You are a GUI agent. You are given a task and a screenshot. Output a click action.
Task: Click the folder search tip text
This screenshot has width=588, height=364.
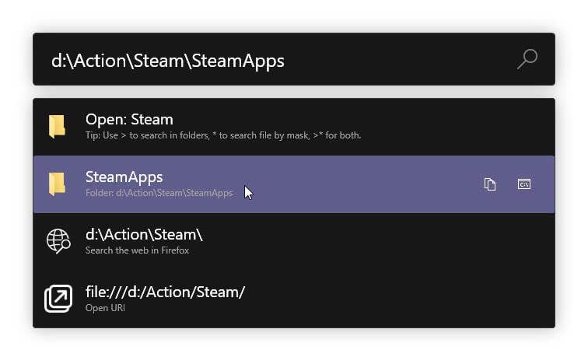(x=223, y=135)
